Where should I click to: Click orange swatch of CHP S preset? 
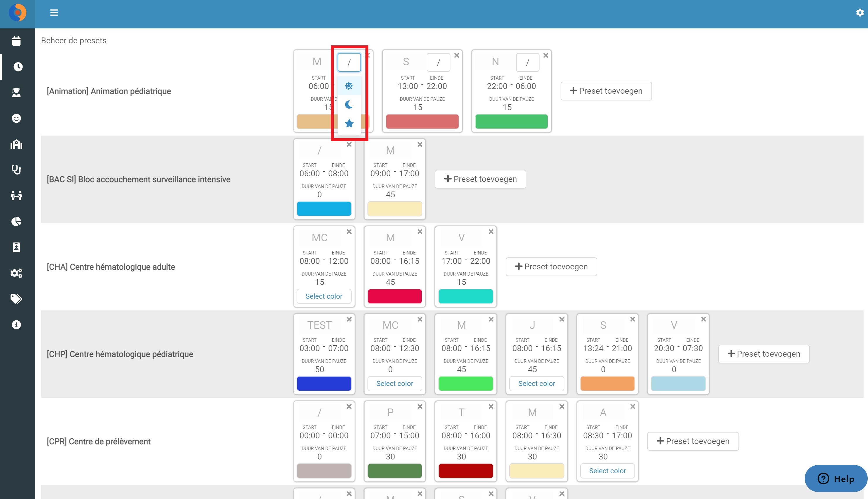[607, 384]
